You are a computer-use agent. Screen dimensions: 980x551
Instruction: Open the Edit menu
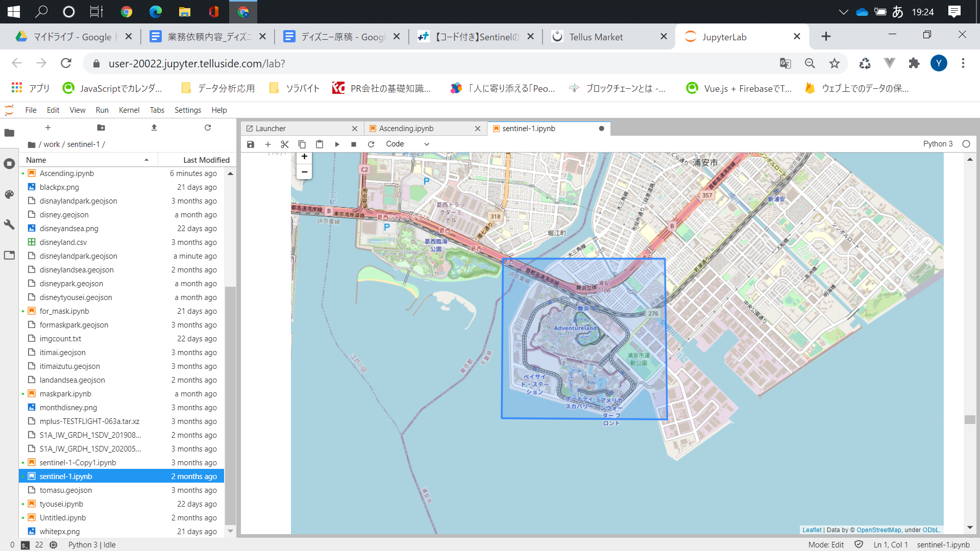pos(53,110)
